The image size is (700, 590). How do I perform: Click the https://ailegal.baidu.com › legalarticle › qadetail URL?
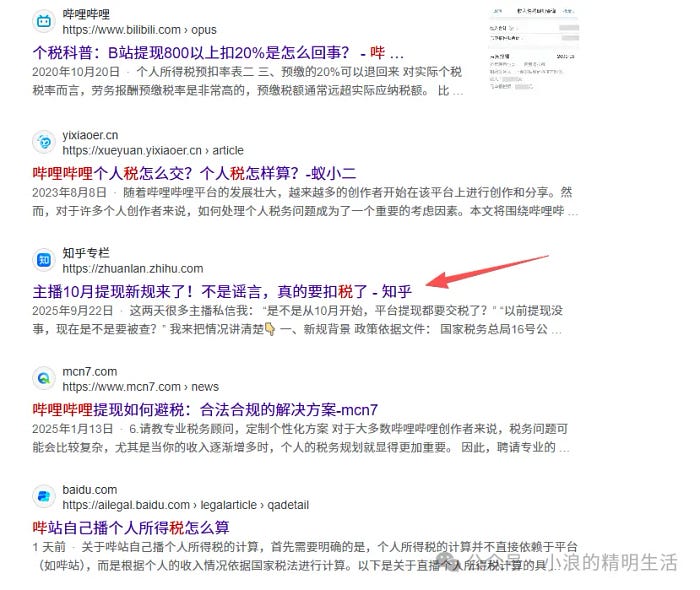coord(186,505)
